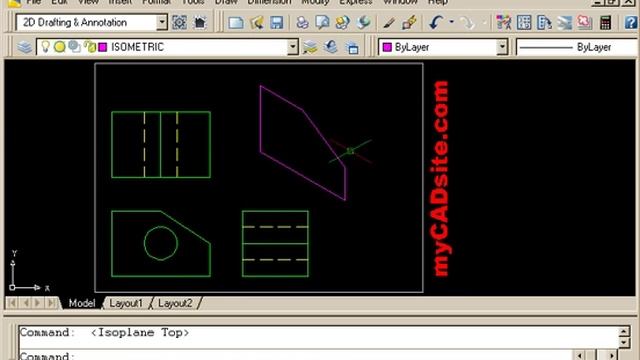Click the Publish icon
This screenshot has height=360, width=640.
(342, 22)
